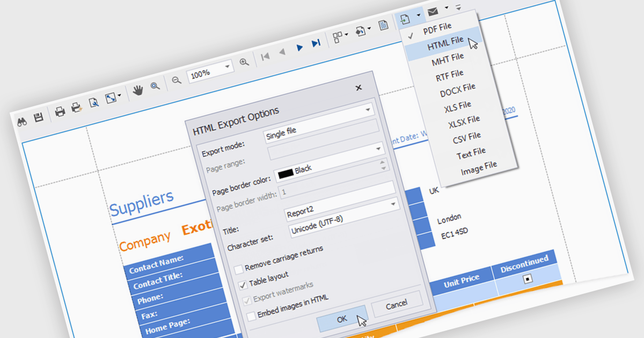644x338 pixels.
Task: Select the Hand tool
Action: click(x=138, y=90)
